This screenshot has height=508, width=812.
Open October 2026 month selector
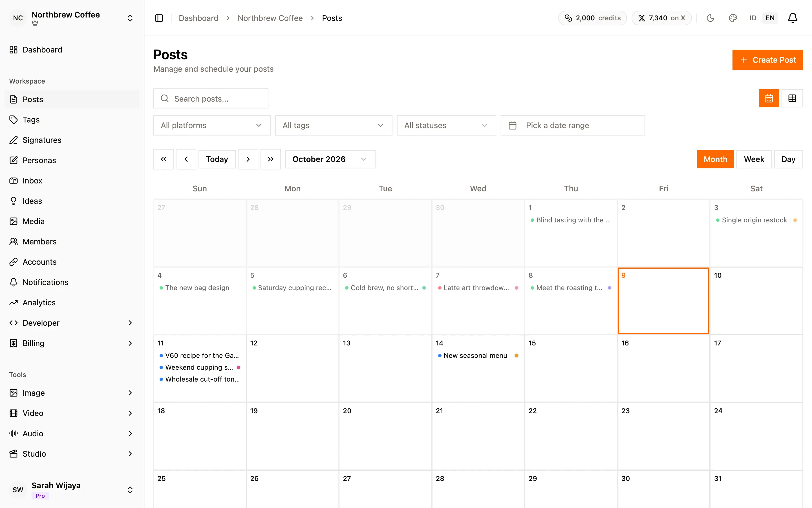tap(330, 159)
